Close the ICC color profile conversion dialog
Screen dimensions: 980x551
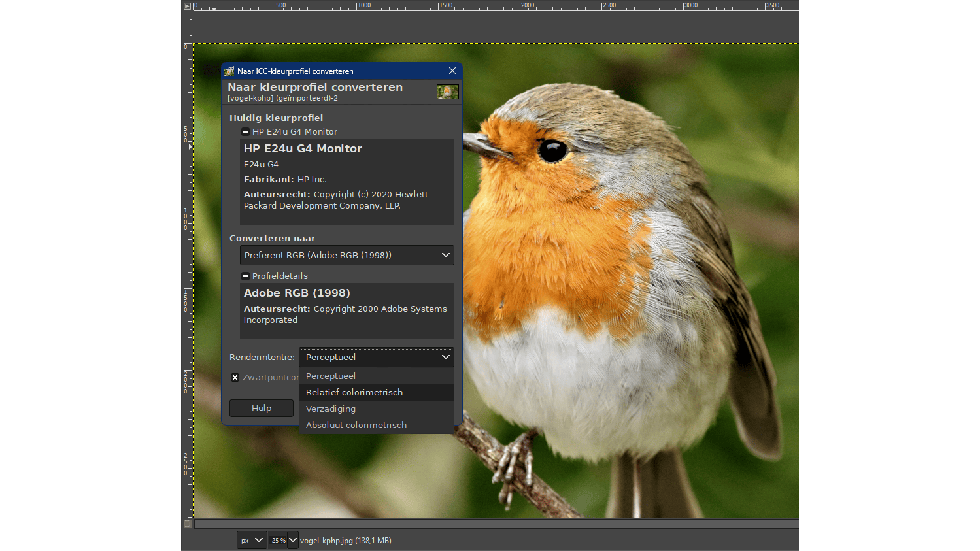tap(452, 71)
